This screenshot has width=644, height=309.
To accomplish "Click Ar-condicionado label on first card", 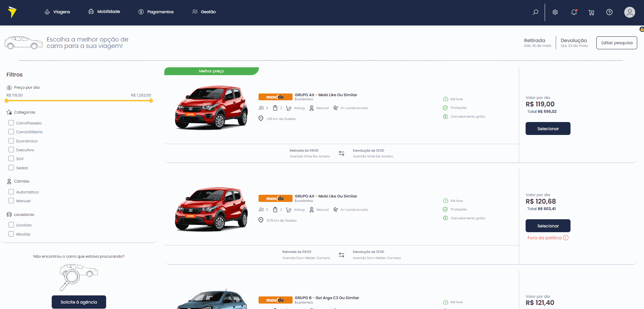I will [354, 108].
